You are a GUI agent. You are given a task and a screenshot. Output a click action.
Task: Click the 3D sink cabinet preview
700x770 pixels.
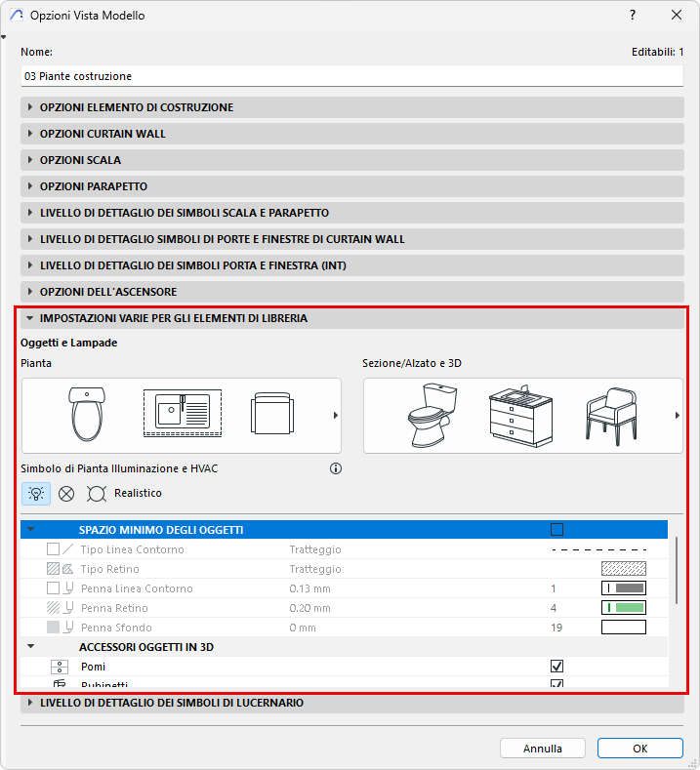point(521,416)
